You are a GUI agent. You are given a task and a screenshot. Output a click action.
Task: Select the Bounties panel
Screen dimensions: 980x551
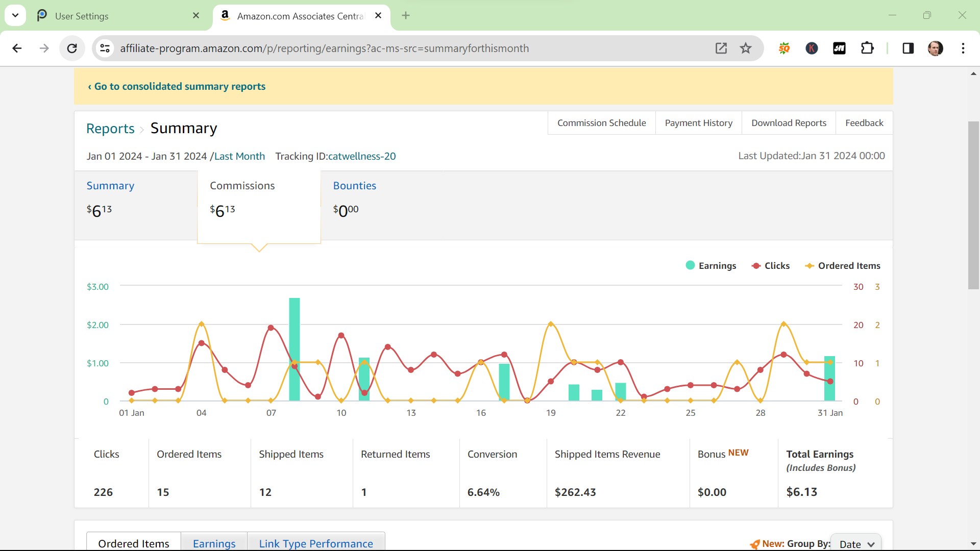[x=382, y=205]
